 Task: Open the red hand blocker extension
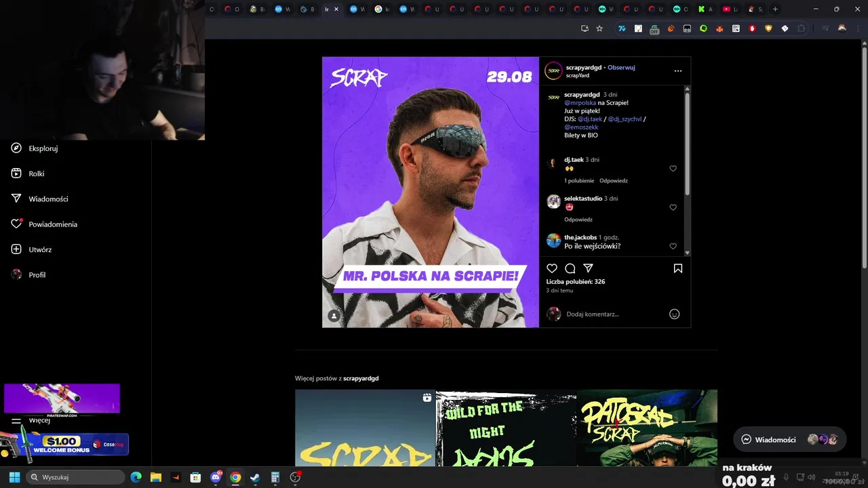[752, 28]
